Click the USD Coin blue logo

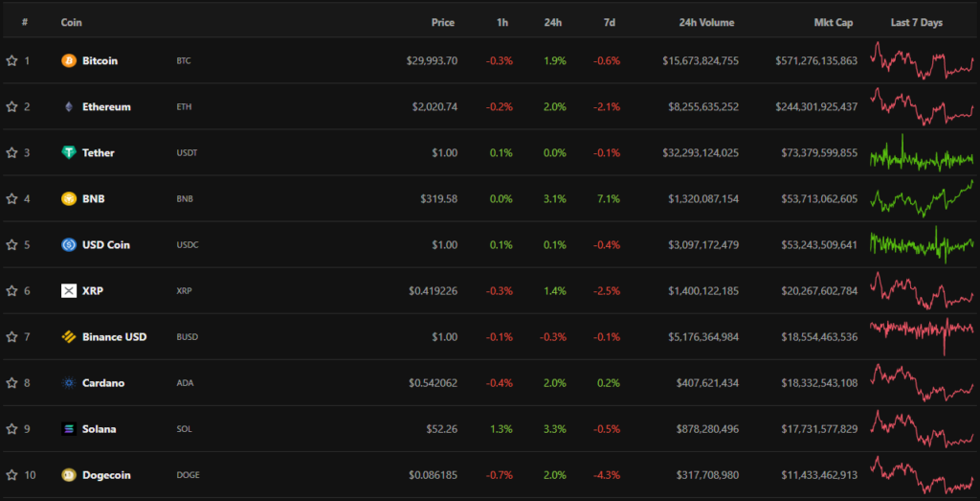pos(69,245)
